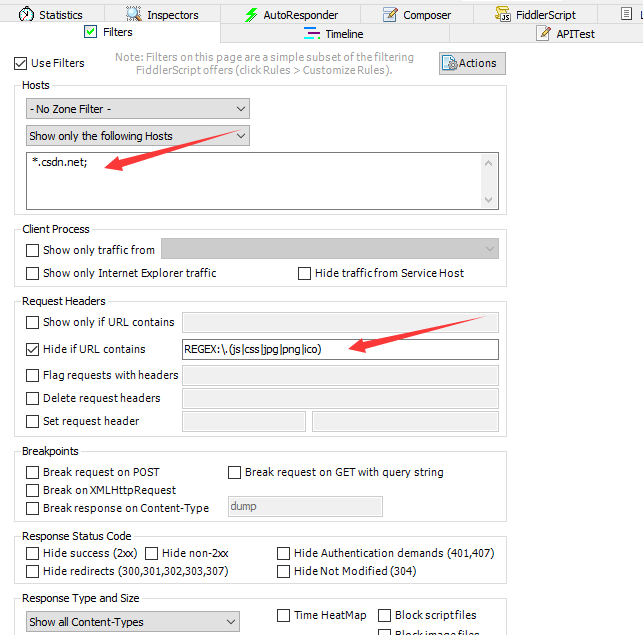Screen dimensions: 643x635
Task: Open the Statistics tab
Action: [x=52, y=15]
